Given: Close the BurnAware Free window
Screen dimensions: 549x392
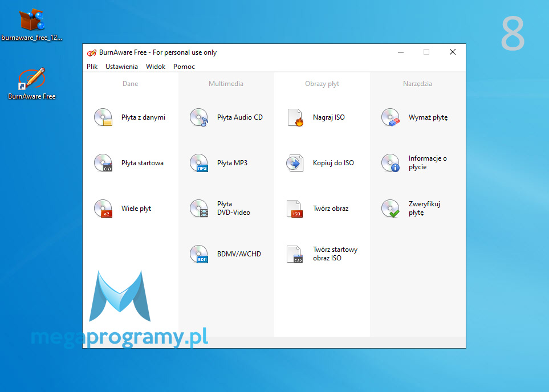Looking at the screenshot, I should (452, 52).
